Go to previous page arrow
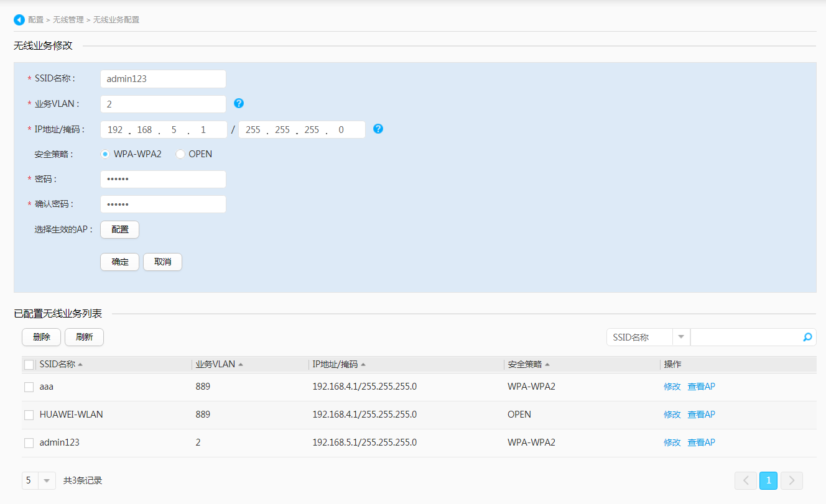The width and height of the screenshot is (826, 504). point(745,480)
